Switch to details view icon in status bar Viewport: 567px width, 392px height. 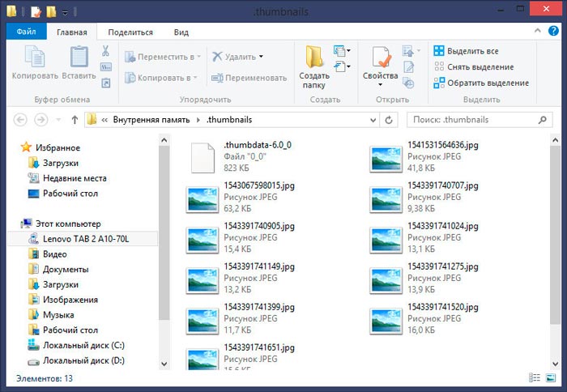click(x=535, y=378)
